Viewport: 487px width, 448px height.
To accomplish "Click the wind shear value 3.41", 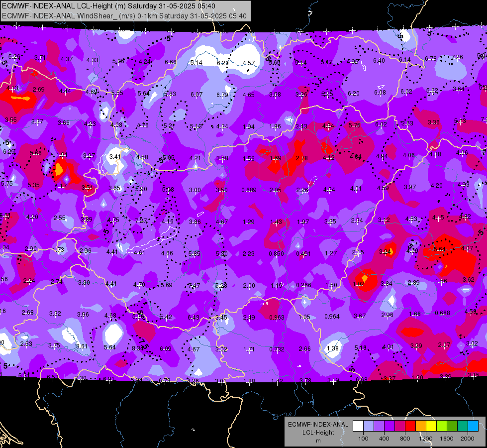I will click(x=114, y=157).
